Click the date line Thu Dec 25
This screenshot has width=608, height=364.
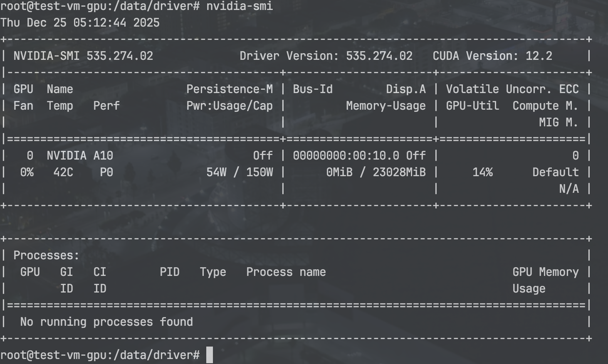click(80, 23)
